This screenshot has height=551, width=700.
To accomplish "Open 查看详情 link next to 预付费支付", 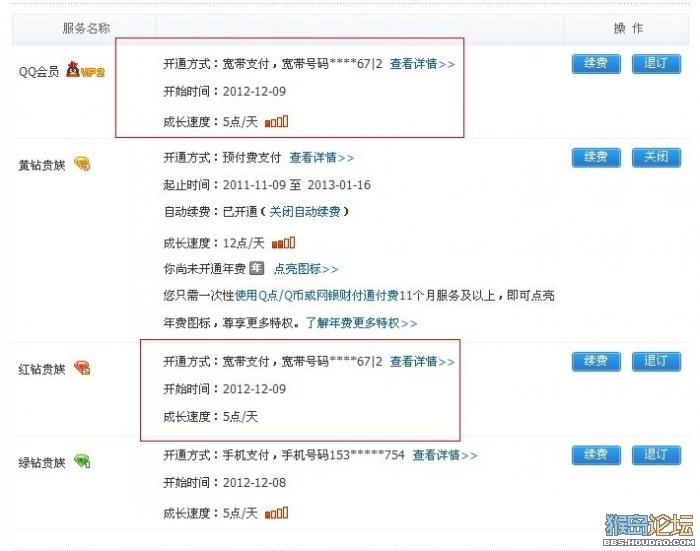I will [x=322, y=158].
